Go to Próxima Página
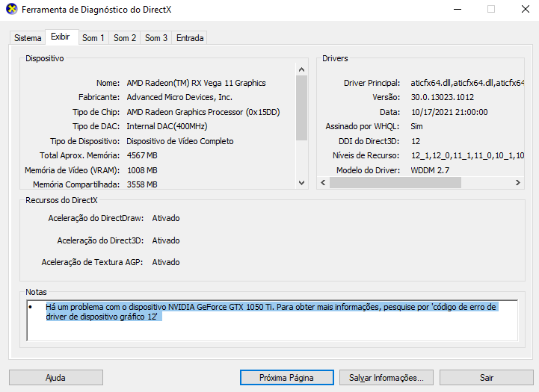The image size is (539, 392). coord(286,378)
